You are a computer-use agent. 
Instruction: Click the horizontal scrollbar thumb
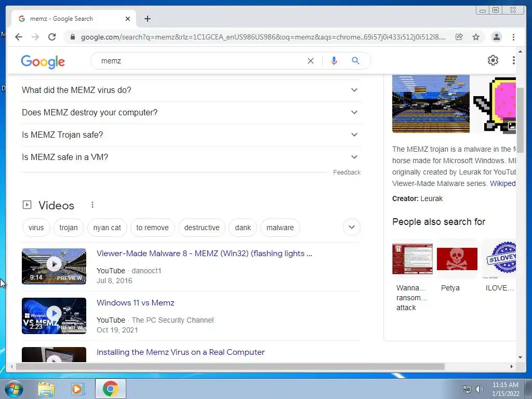pyautogui.click(x=230, y=366)
